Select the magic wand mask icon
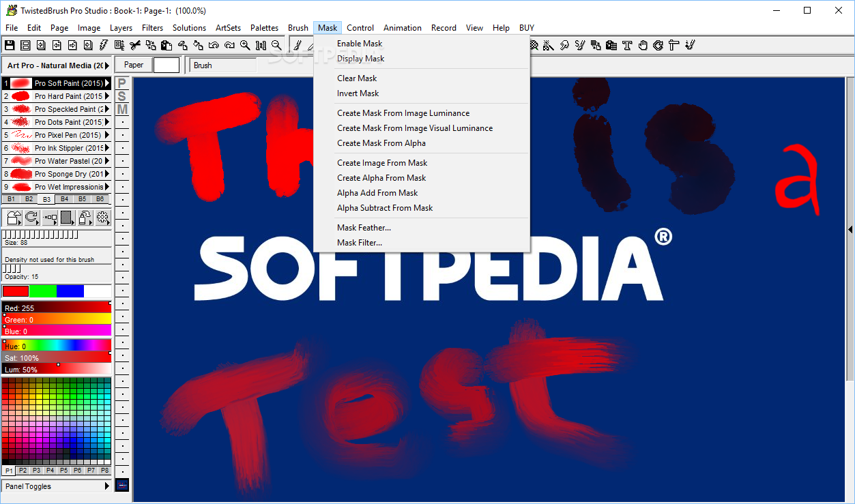This screenshot has width=855, height=504. point(548,45)
